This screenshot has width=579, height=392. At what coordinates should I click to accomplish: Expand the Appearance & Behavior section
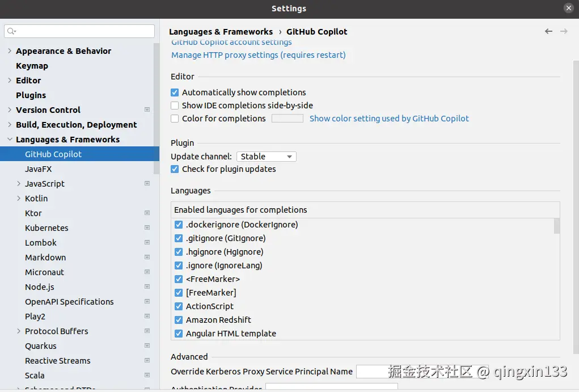tap(10, 51)
